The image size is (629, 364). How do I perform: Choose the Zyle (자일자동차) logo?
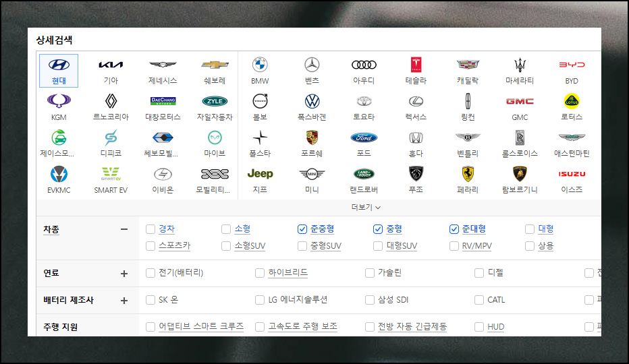pyautogui.click(x=215, y=101)
